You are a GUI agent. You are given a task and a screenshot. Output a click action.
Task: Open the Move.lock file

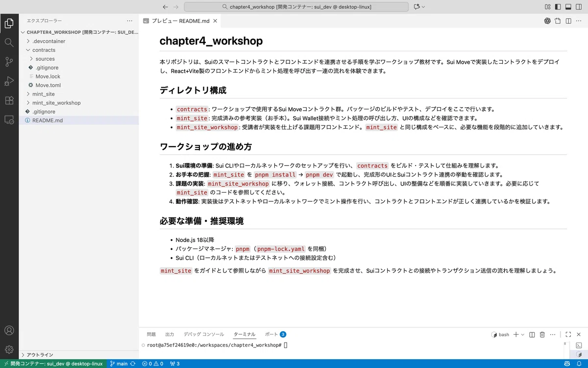point(79,76)
